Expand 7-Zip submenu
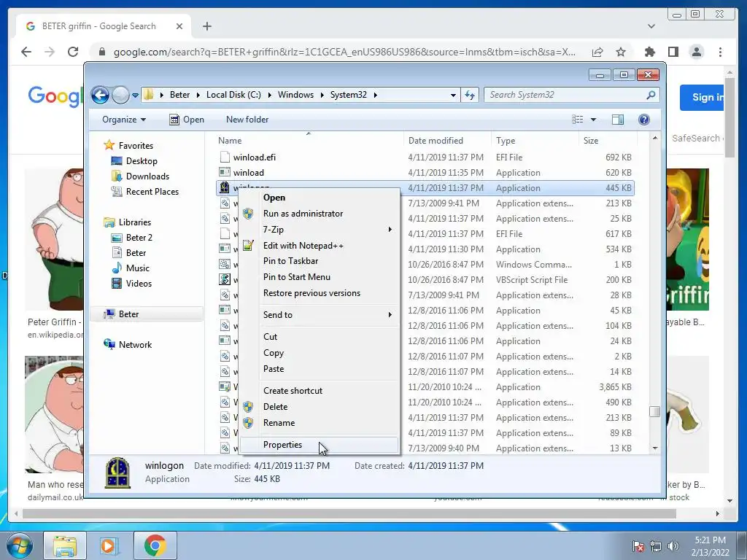 [320, 230]
